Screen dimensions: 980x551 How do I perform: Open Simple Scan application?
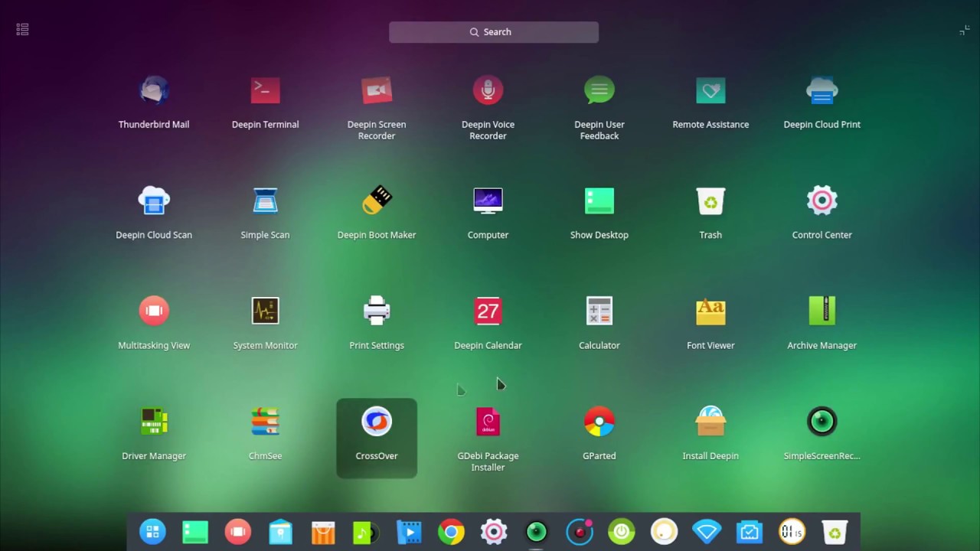pos(265,201)
